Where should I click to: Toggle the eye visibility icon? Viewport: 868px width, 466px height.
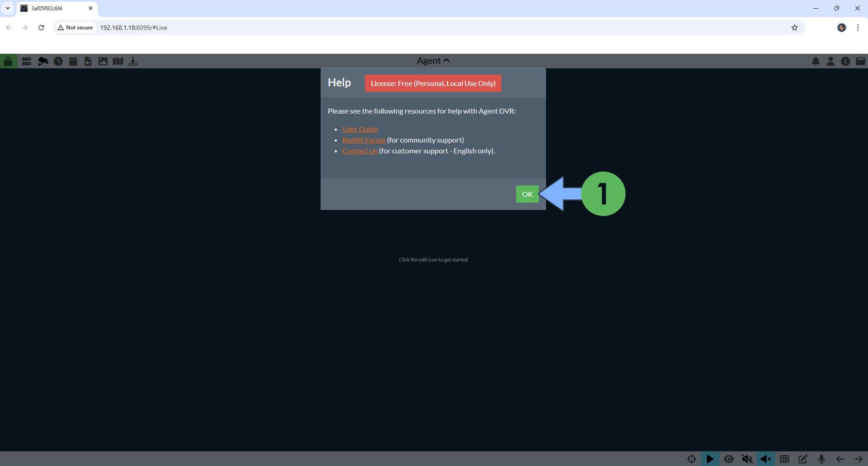click(x=729, y=459)
